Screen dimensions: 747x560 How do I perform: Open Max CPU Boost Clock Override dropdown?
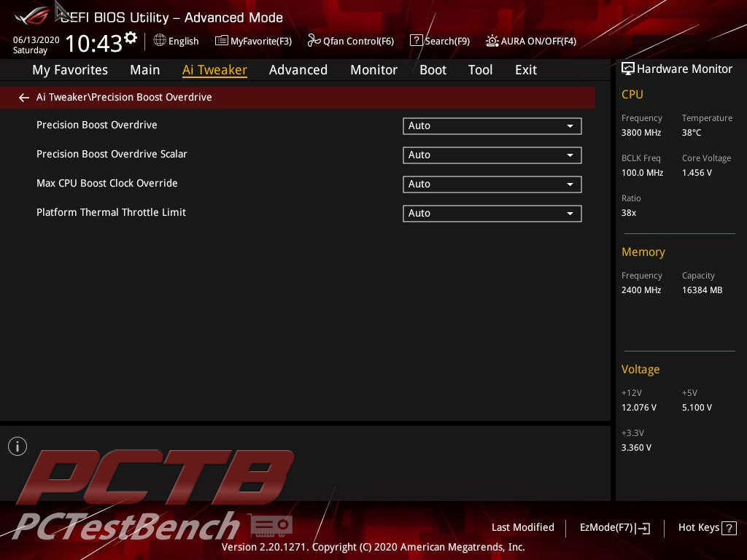492,184
